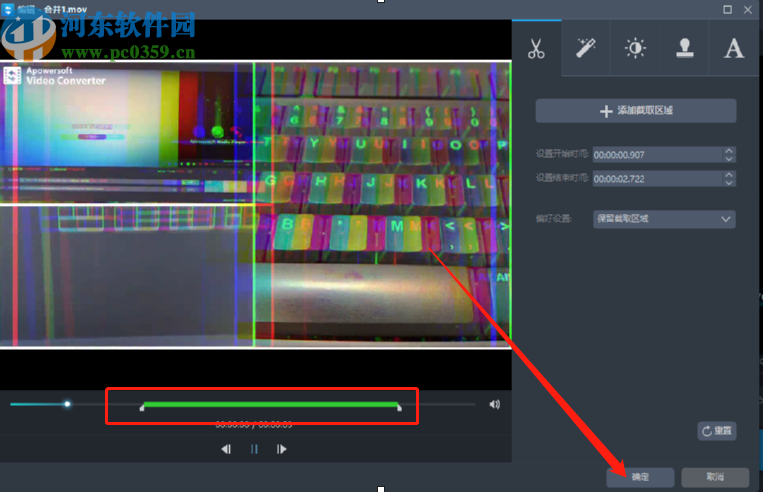
Task: Click the 取消 cancel button
Action: [x=715, y=477]
